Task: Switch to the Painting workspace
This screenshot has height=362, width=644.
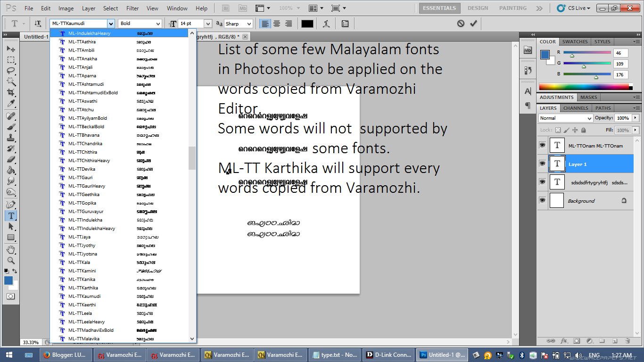Action: pyautogui.click(x=513, y=8)
